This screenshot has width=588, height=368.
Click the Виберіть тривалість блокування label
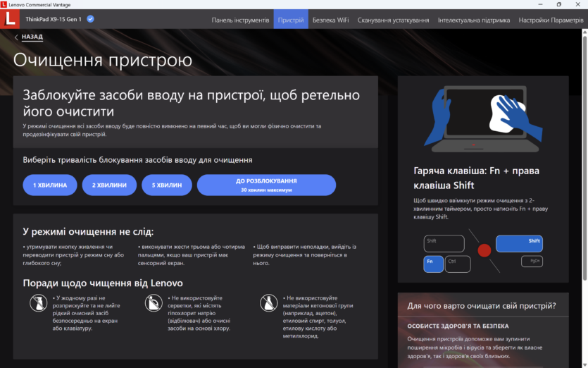coord(137,160)
